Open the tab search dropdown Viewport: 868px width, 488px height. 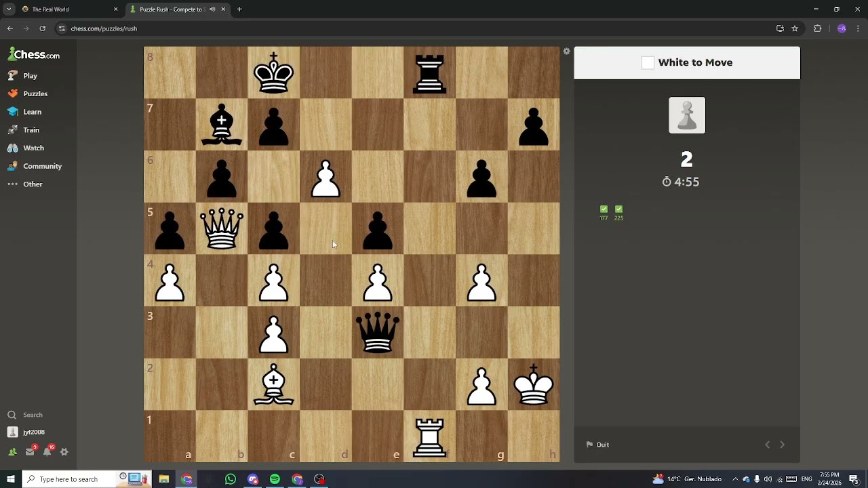click(x=9, y=9)
